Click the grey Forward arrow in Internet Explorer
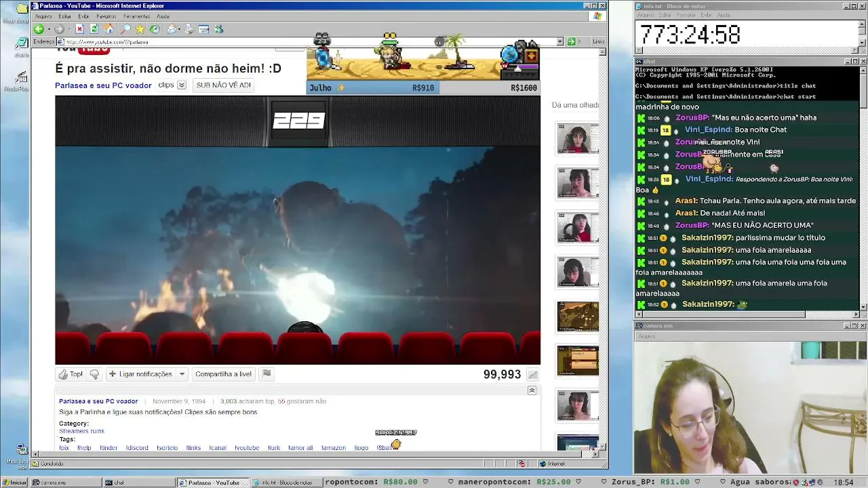 click(x=59, y=29)
